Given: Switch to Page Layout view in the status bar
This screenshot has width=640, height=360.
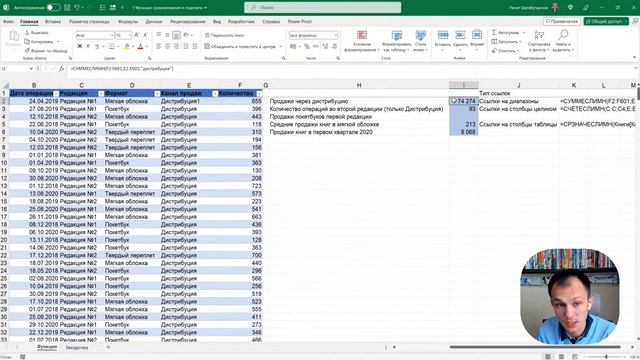Looking at the screenshot, I should [561, 357].
